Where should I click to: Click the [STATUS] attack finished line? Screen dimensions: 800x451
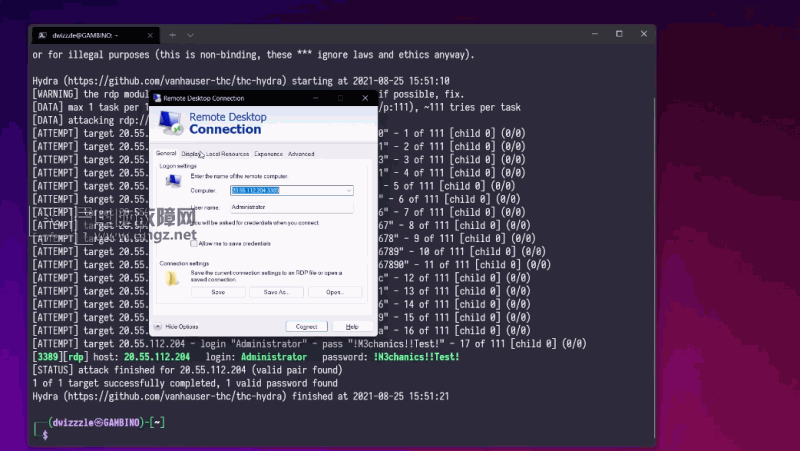click(x=187, y=370)
